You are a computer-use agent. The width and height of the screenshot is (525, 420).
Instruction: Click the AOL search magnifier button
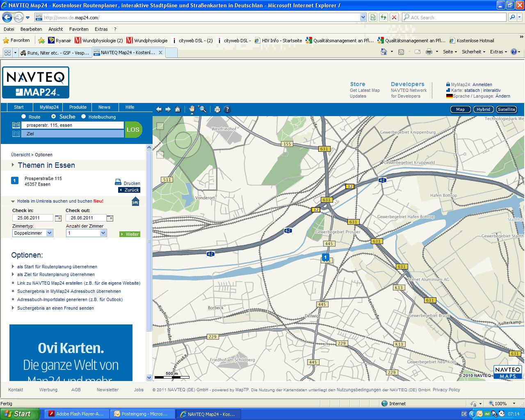(512, 17)
